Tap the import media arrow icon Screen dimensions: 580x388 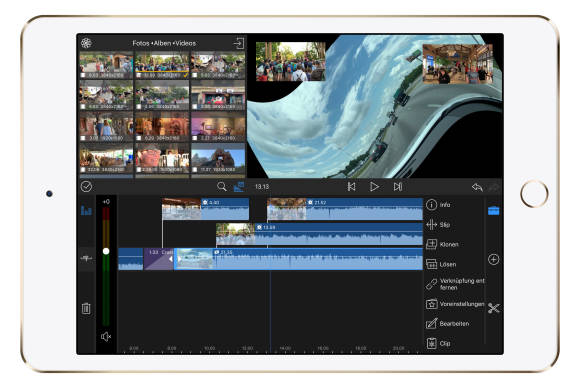(x=239, y=43)
